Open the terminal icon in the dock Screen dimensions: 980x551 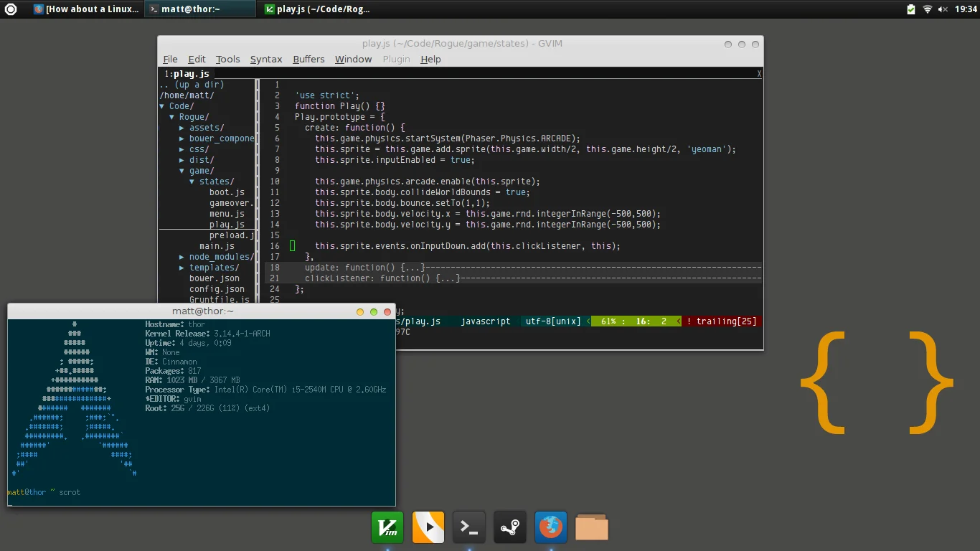tap(469, 527)
